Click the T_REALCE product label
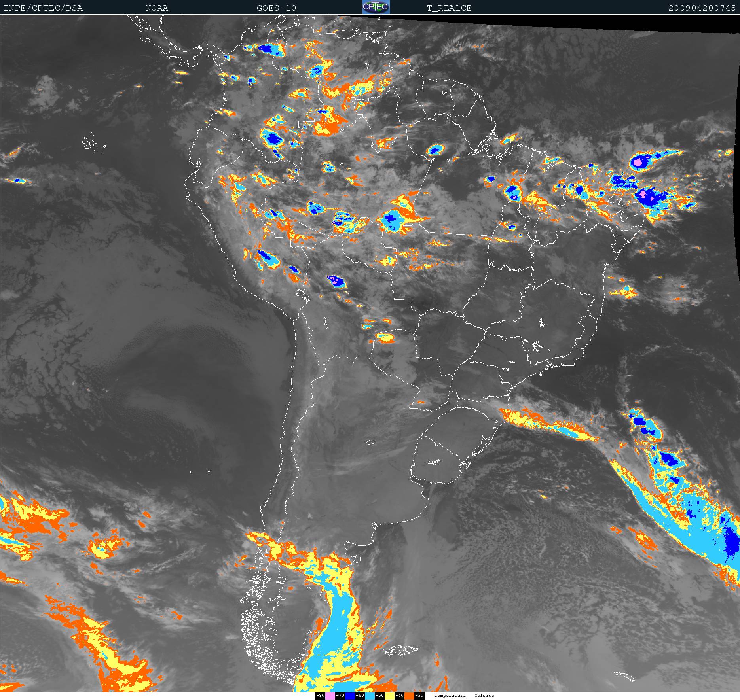This screenshot has height=700, width=740. pyautogui.click(x=449, y=8)
